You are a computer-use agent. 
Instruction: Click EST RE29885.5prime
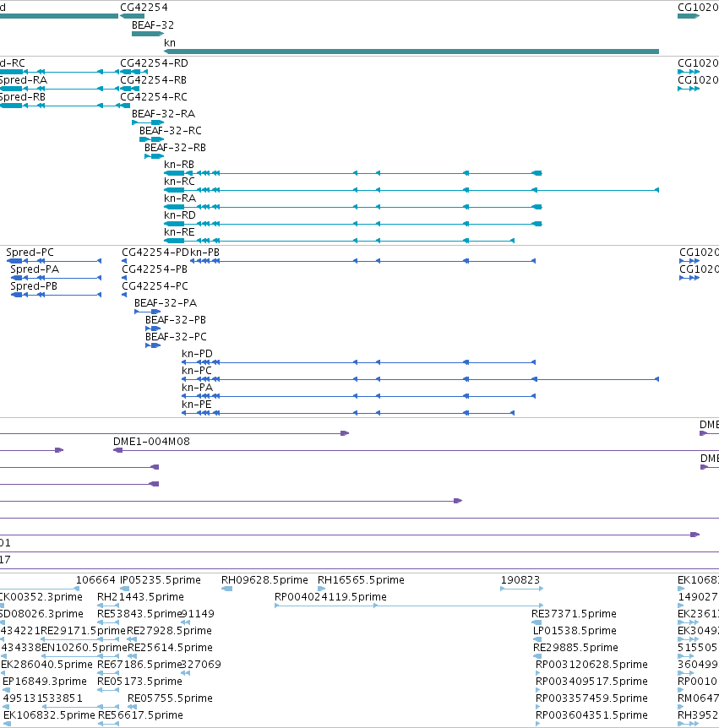[x=575, y=648]
